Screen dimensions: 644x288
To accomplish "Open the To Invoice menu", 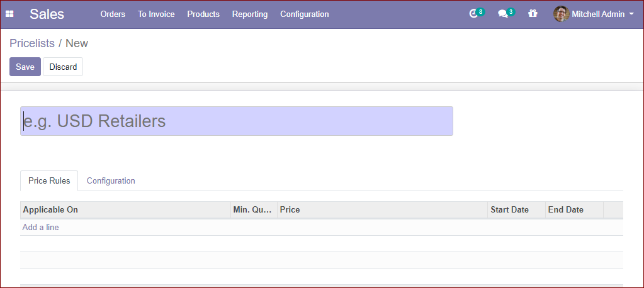I will tap(156, 14).
